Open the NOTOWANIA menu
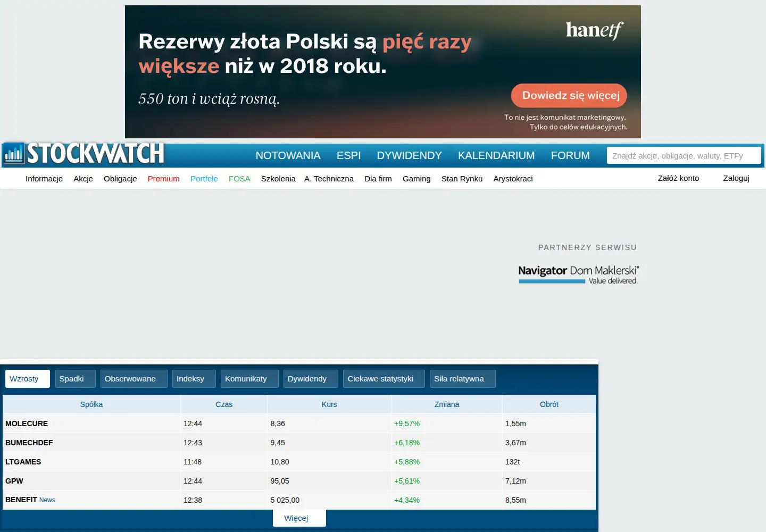 coord(288,155)
